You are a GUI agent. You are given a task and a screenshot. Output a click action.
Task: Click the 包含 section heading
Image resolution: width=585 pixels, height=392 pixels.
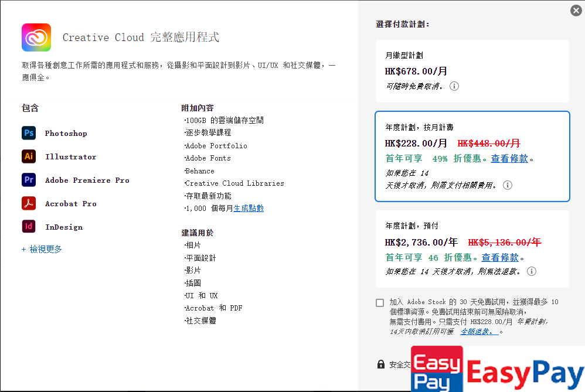coord(30,108)
